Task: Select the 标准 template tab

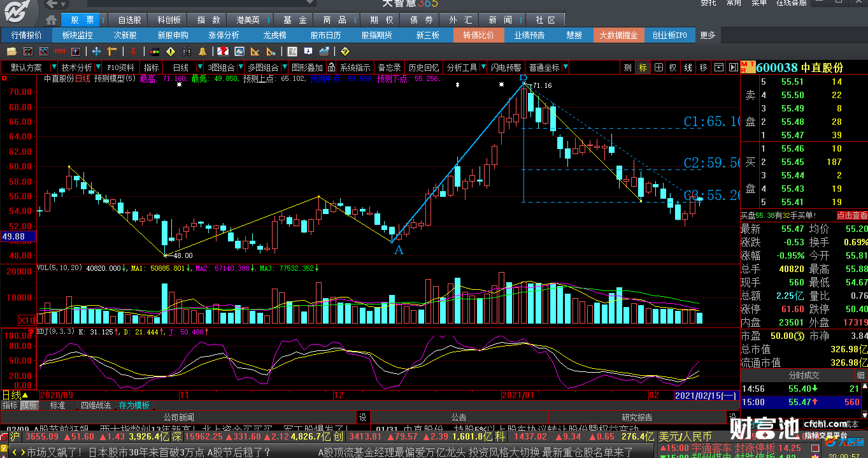Action: pos(58,405)
